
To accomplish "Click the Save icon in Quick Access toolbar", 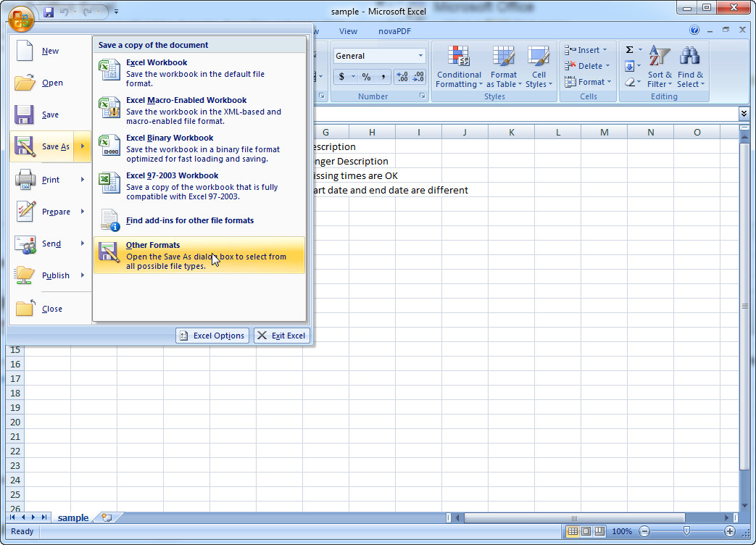I will tap(49, 12).
